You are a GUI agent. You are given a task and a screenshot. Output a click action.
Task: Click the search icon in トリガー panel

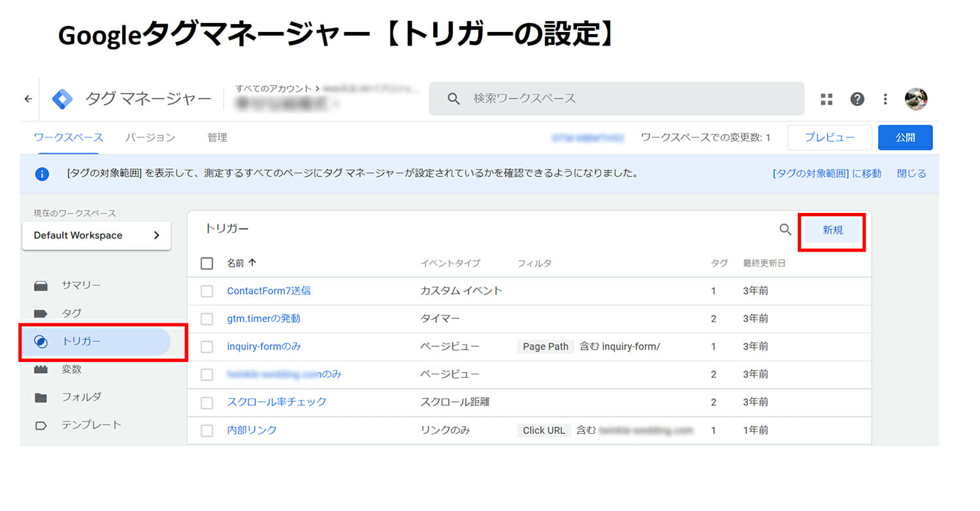point(785,230)
